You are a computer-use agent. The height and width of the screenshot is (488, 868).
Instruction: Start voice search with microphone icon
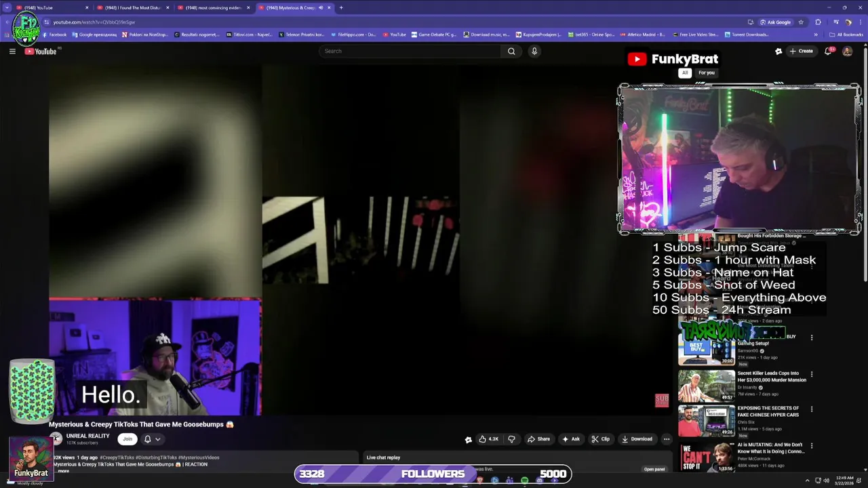click(x=534, y=51)
